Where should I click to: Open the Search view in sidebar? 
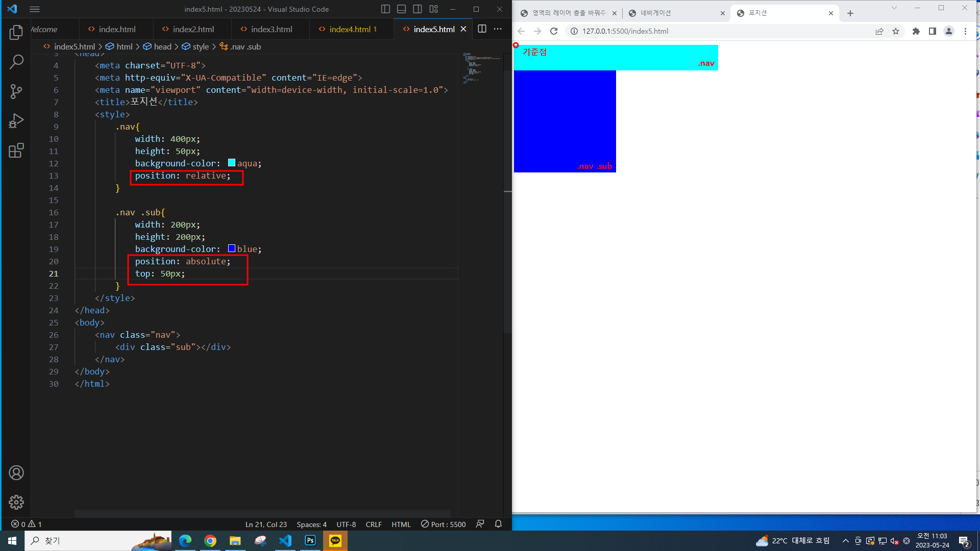point(16,62)
